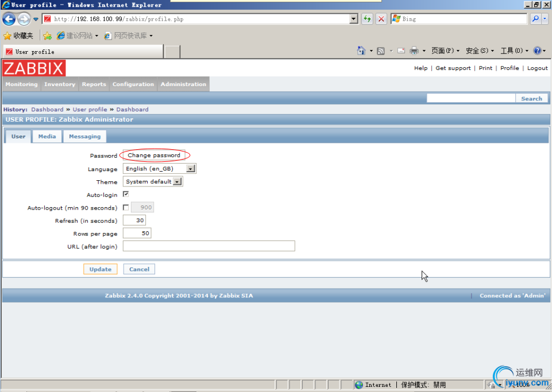Click the RSS feeds icon
Image resolution: width=552 pixels, height=392 pixels.
(381, 51)
